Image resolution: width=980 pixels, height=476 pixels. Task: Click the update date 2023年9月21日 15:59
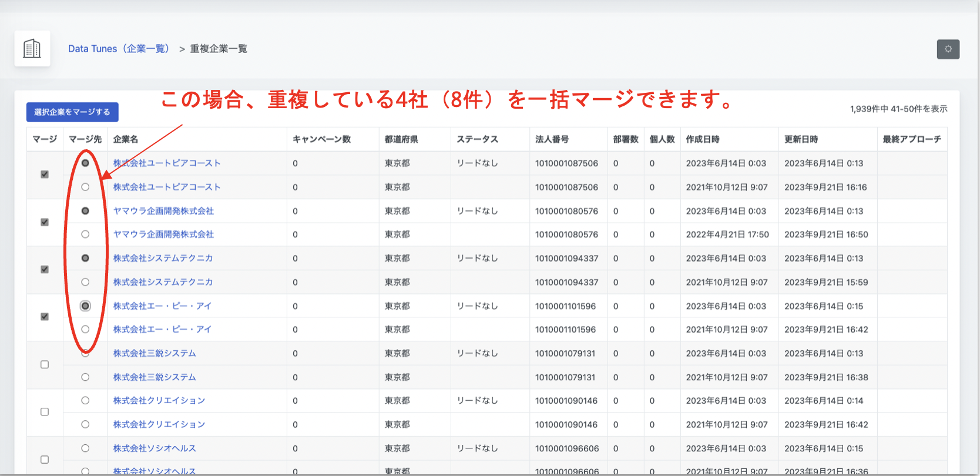tap(826, 283)
